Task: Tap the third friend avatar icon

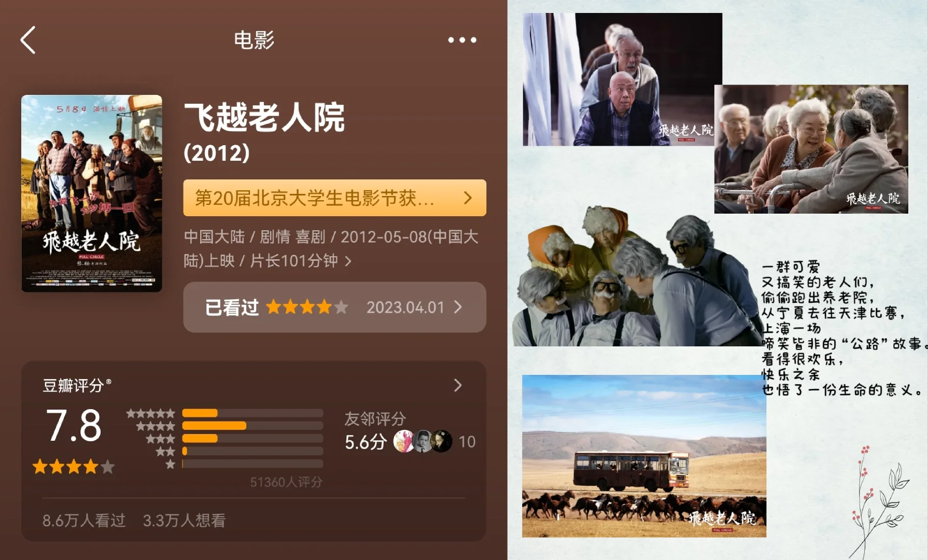Action: pos(442,441)
